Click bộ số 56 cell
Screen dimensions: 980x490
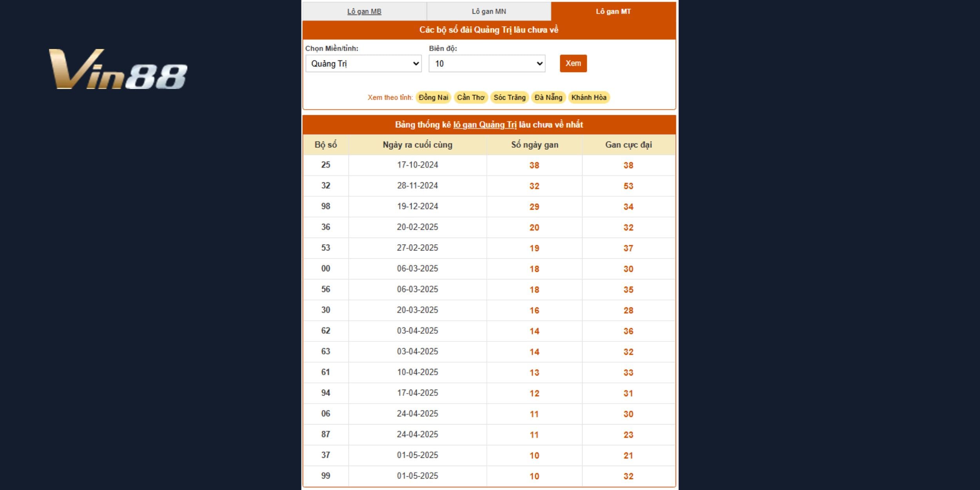326,290
